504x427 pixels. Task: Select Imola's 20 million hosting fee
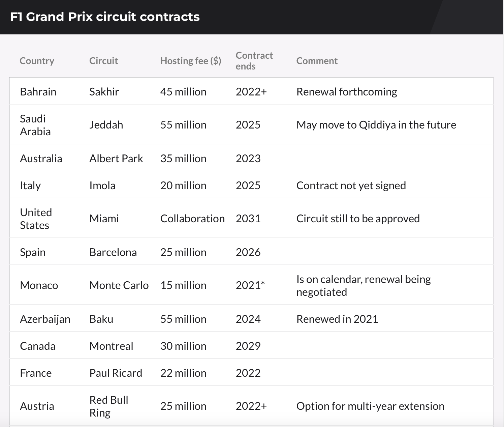[183, 186]
